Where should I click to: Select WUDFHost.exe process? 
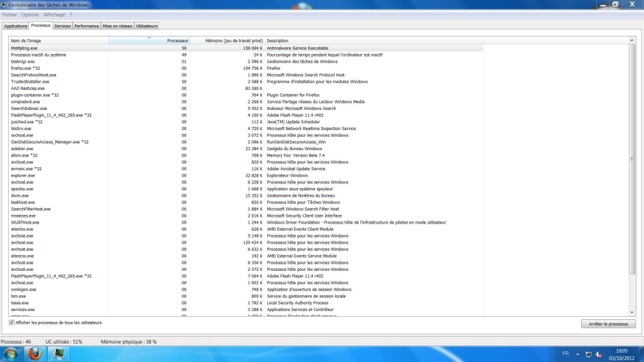(x=246, y=222)
